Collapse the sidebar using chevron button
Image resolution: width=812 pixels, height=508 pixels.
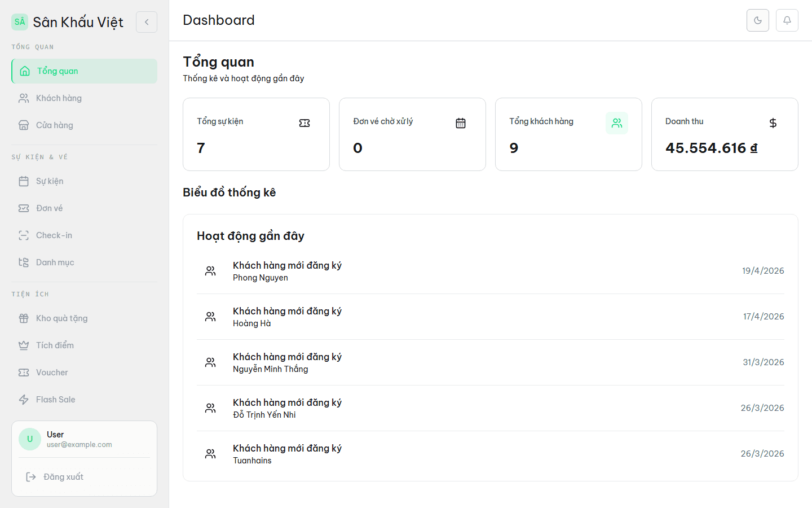(x=147, y=22)
